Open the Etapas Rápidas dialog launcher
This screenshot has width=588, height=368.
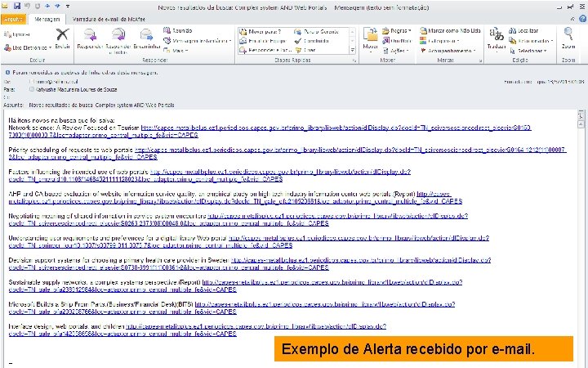[354, 61]
